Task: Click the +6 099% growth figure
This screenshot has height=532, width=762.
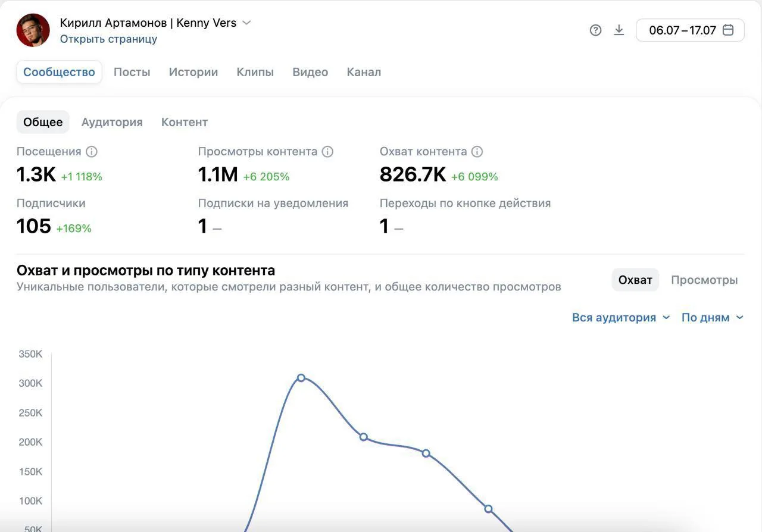Action: [474, 177]
